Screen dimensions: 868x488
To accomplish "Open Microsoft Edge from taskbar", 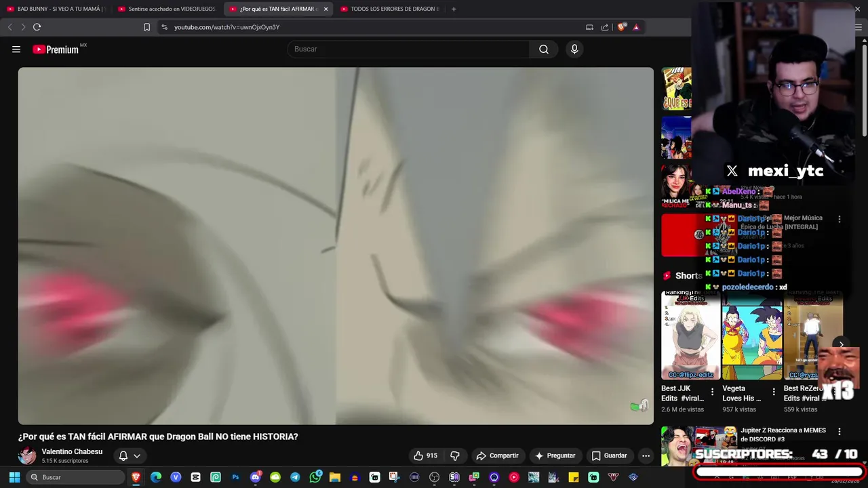I will (156, 477).
